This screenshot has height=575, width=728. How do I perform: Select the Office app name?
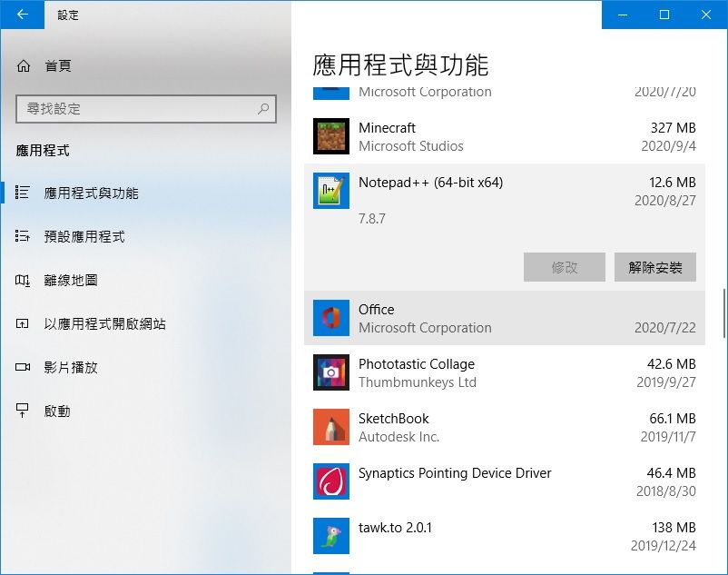[376, 310]
